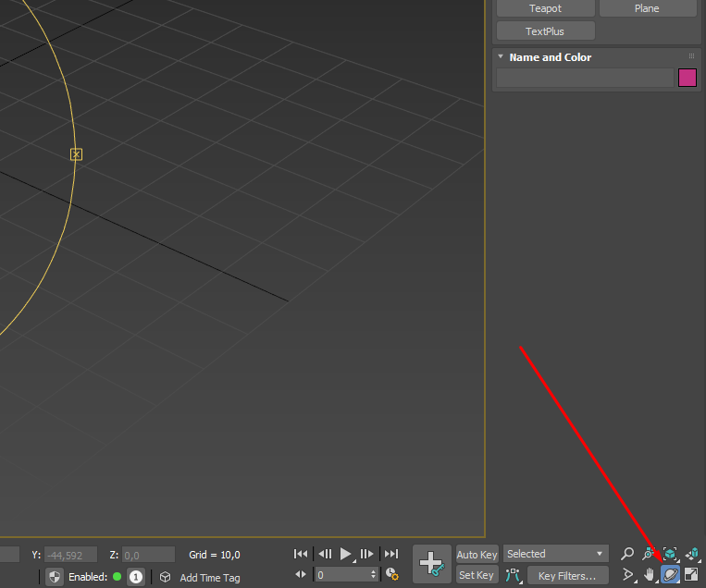Click the Plane object button
Screen dimensions: 706x588
pyautogui.click(x=647, y=8)
